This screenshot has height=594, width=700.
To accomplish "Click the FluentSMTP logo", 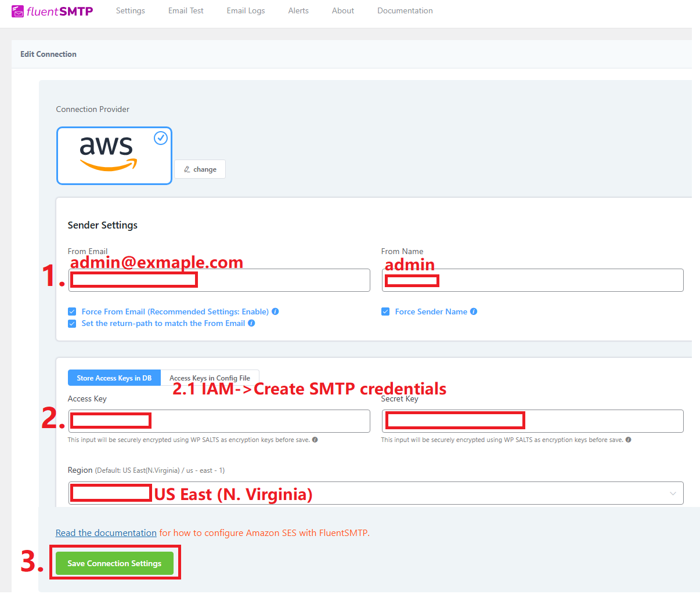I will click(52, 11).
